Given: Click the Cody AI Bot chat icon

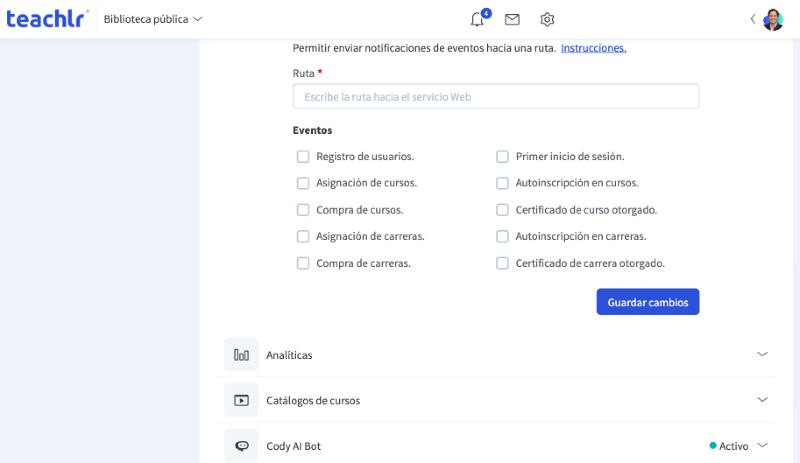Looking at the screenshot, I should tap(241, 446).
